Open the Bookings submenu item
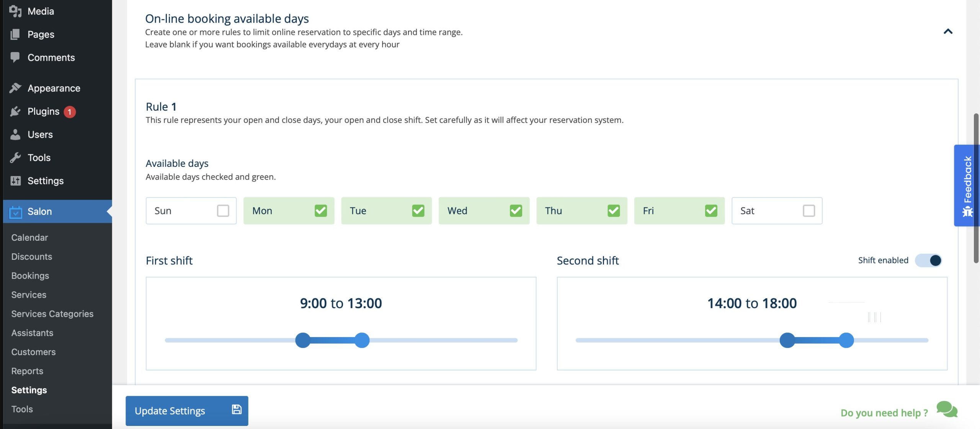 tap(30, 276)
